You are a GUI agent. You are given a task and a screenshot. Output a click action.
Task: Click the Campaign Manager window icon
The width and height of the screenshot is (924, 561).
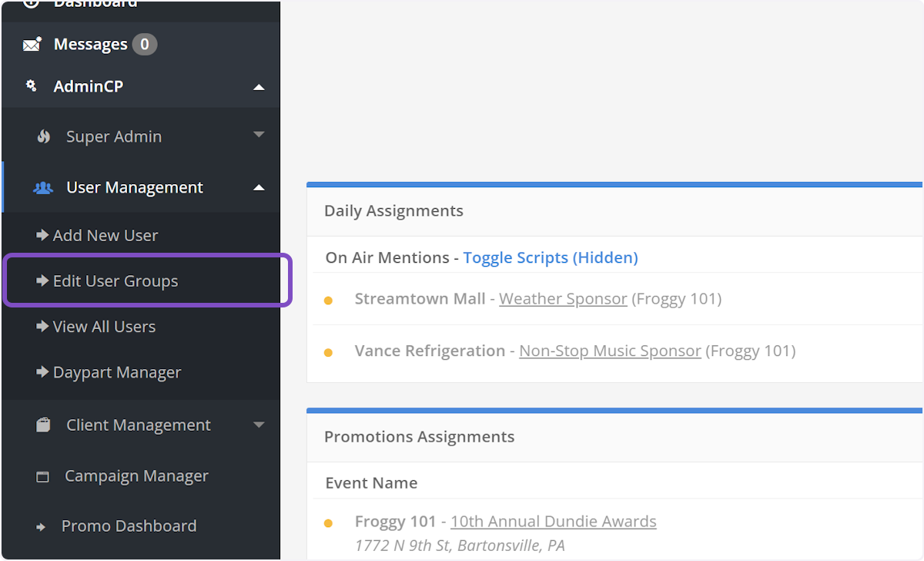(43, 477)
